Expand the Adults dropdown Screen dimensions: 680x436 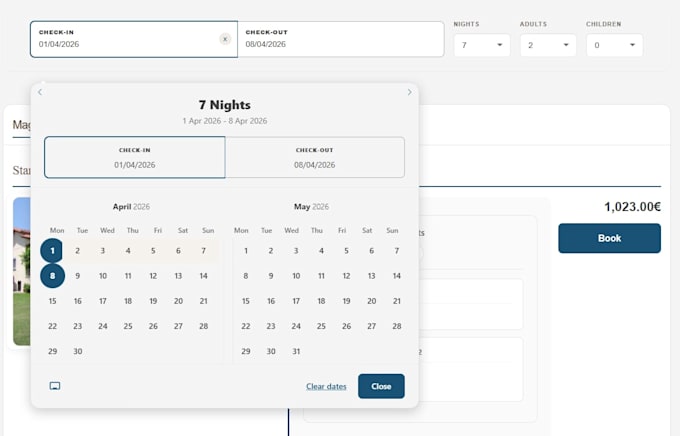coord(548,45)
